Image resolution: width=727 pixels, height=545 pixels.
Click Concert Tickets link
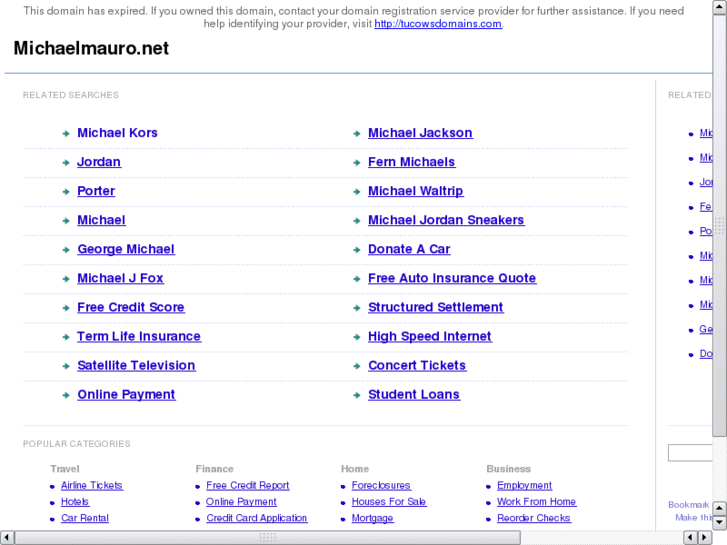click(x=417, y=365)
